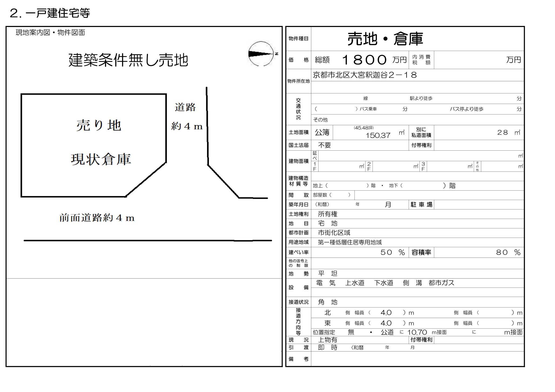Select the 所有権 land rights field

coord(327,214)
